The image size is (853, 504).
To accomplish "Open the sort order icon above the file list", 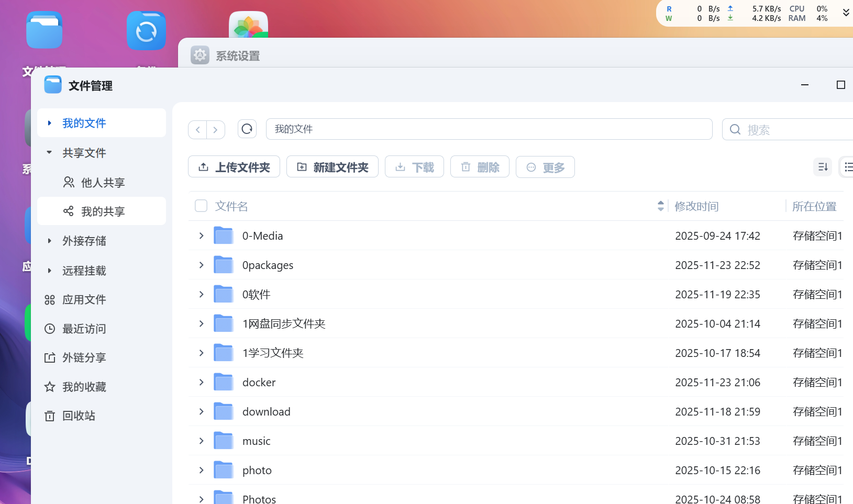I will pyautogui.click(x=822, y=166).
